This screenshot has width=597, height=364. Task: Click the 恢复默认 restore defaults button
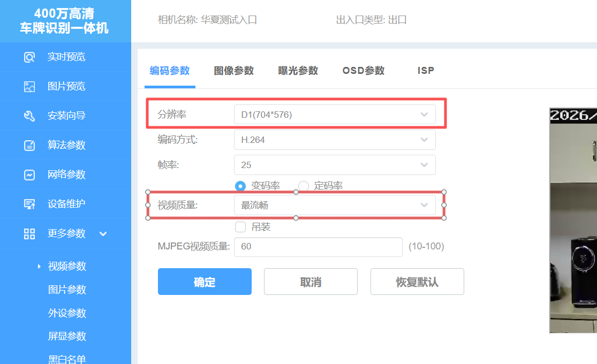[417, 282]
